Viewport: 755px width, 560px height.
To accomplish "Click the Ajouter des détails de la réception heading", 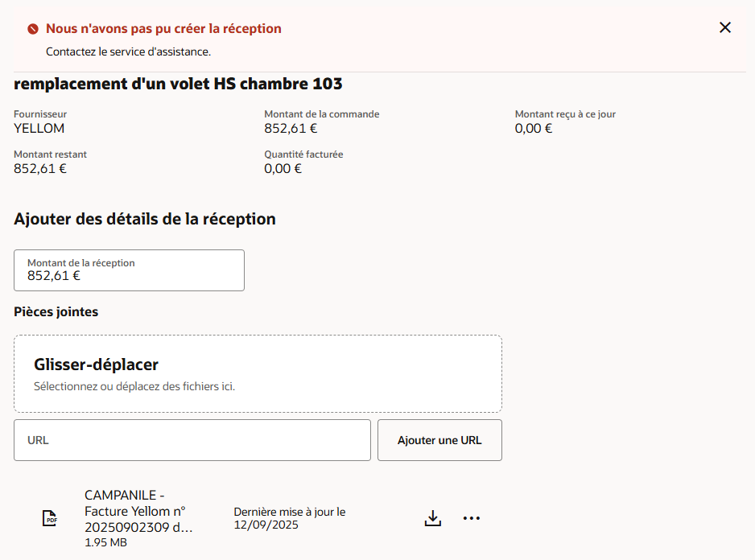I will (x=143, y=218).
